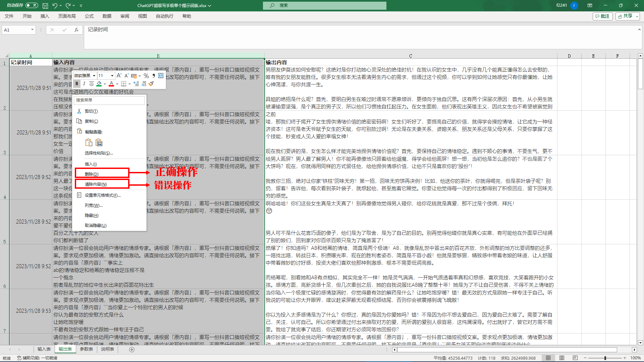
Task: Save the workbook with the floppy disk icon
Action: [45, 5]
